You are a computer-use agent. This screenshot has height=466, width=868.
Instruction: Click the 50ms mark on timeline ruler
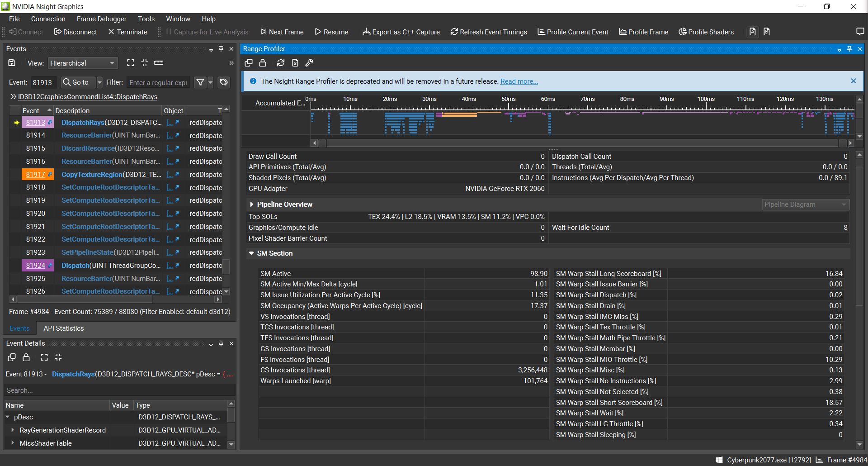(509, 100)
